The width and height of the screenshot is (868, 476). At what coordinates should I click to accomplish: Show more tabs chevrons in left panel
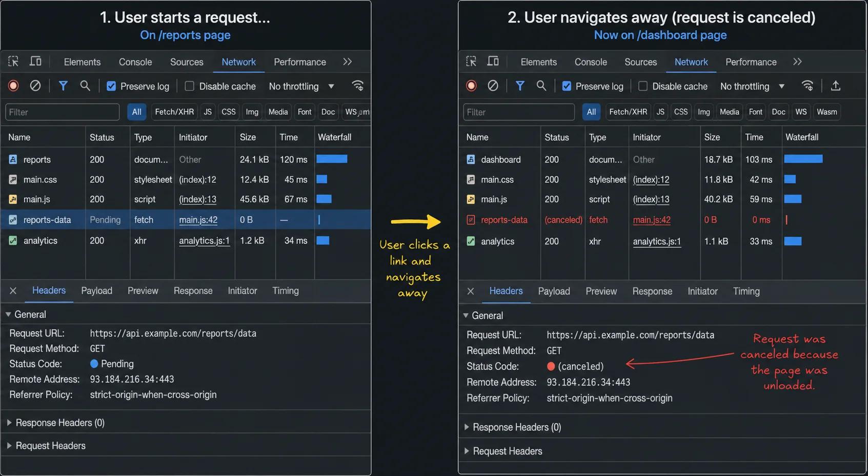point(348,61)
